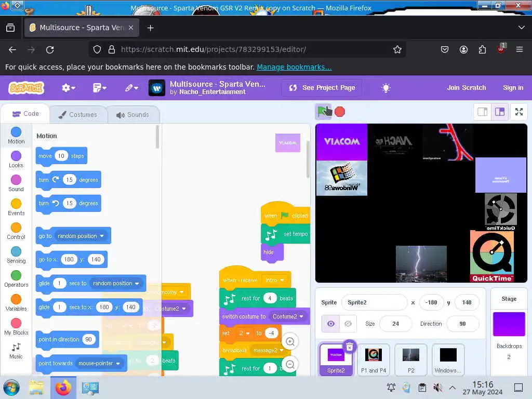
Task: Open the Events blocks category
Action: 16,208
